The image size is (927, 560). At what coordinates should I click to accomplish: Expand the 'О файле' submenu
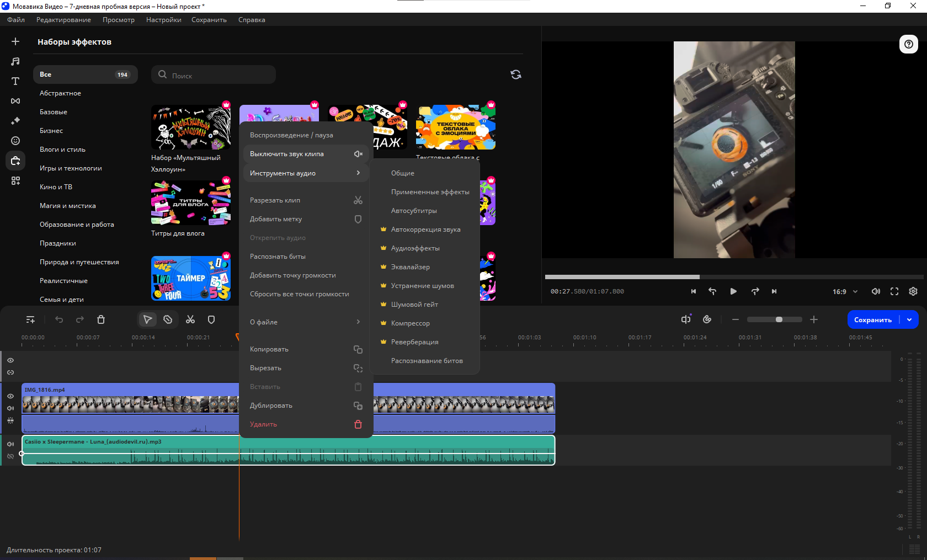[305, 322]
